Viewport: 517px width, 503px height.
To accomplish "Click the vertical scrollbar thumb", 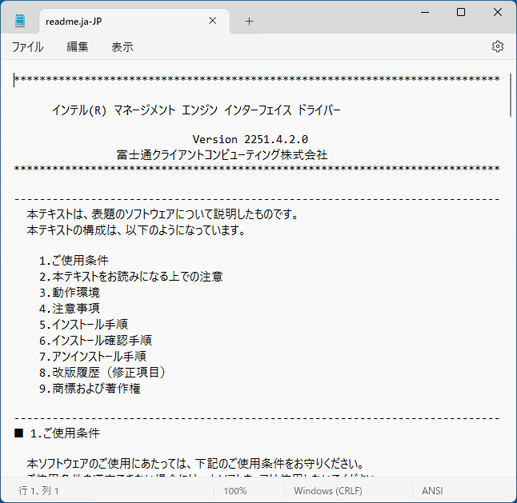I will [x=511, y=95].
